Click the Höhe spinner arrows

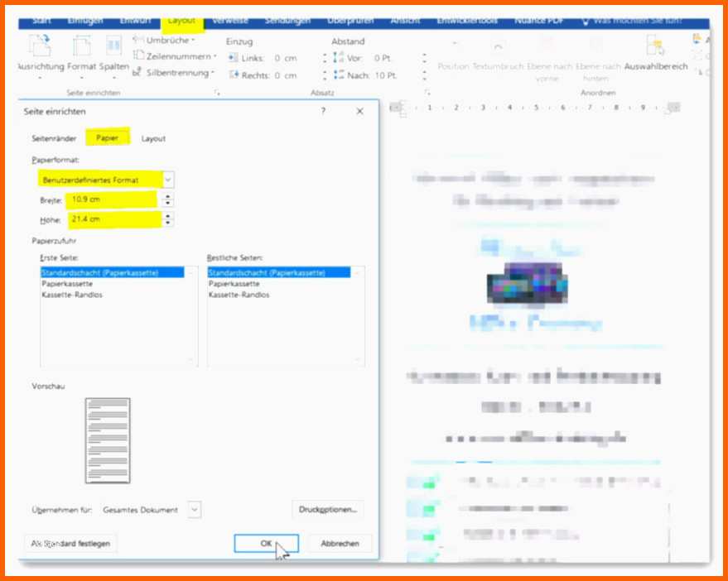[x=167, y=219]
